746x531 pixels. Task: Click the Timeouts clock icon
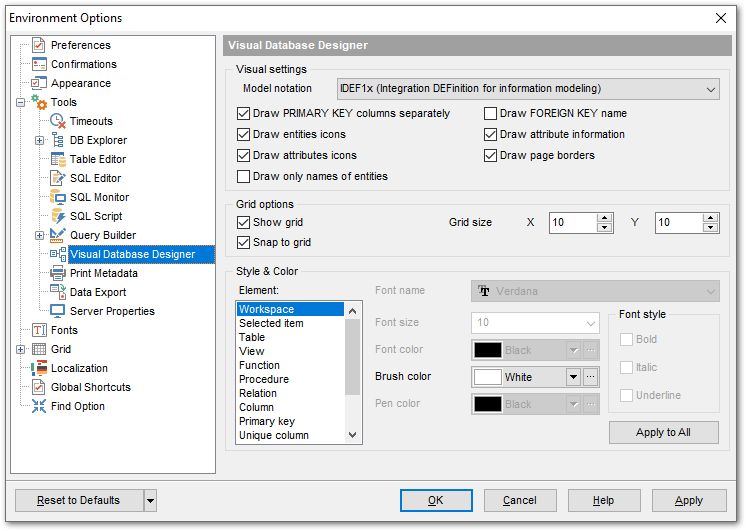click(58, 121)
